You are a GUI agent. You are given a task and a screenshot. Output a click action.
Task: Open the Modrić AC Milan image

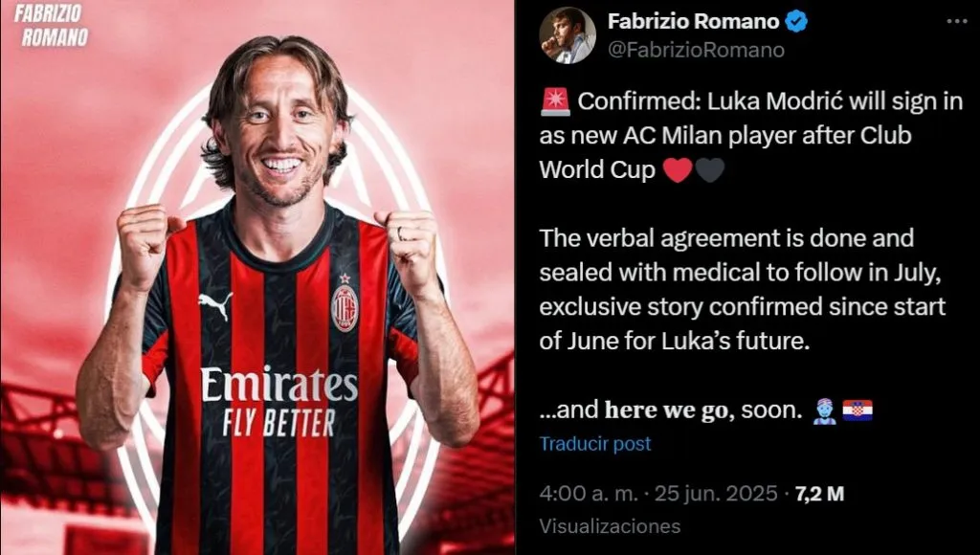[256, 277]
